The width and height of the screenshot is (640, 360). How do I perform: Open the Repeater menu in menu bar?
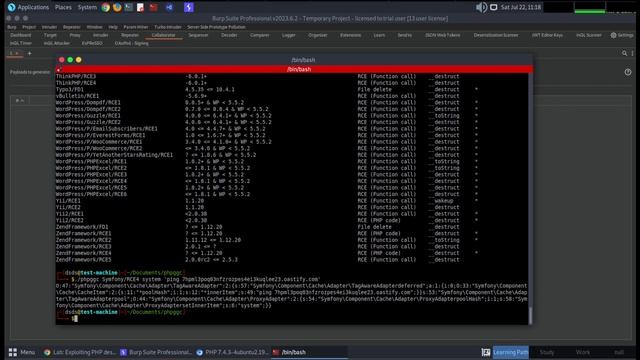tap(71, 27)
